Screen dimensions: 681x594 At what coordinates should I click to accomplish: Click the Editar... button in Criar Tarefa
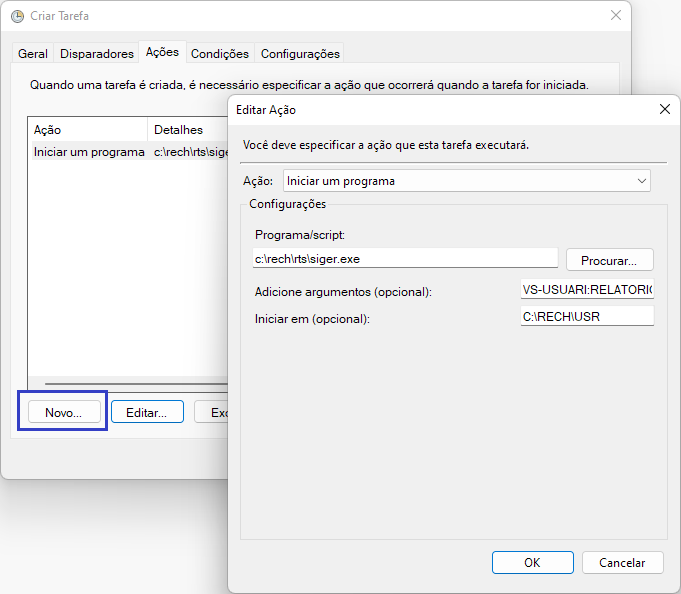[x=147, y=412]
